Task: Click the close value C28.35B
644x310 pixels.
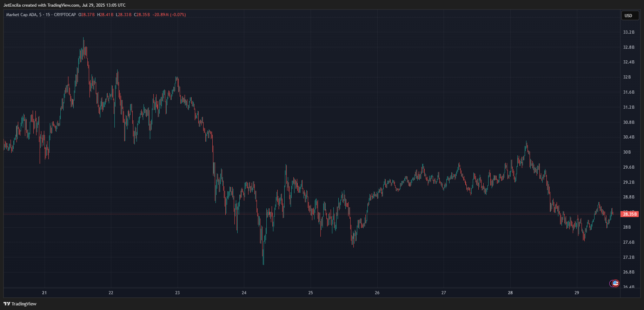Action: (142, 15)
